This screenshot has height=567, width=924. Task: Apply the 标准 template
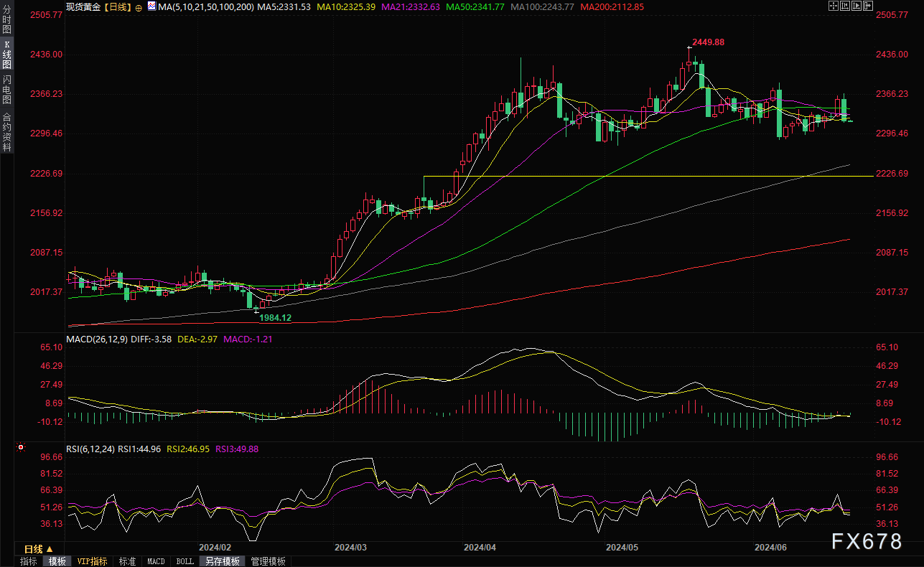click(x=127, y=561)
